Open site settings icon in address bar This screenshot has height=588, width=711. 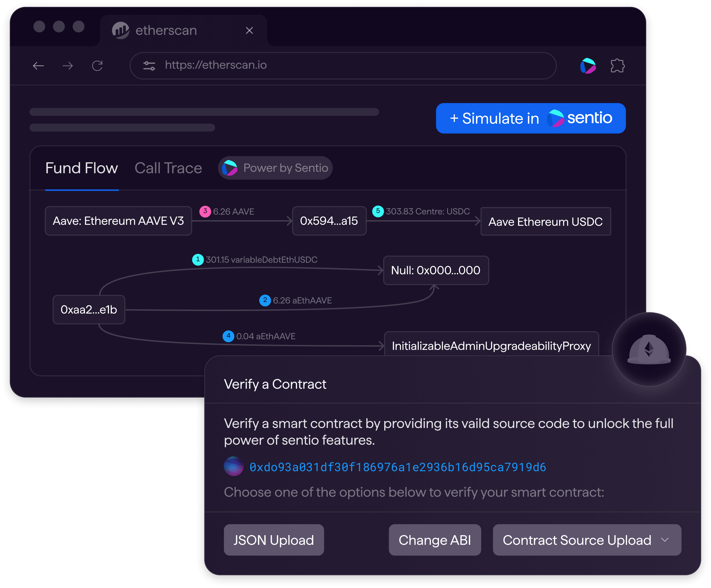[x=149, y=66]
